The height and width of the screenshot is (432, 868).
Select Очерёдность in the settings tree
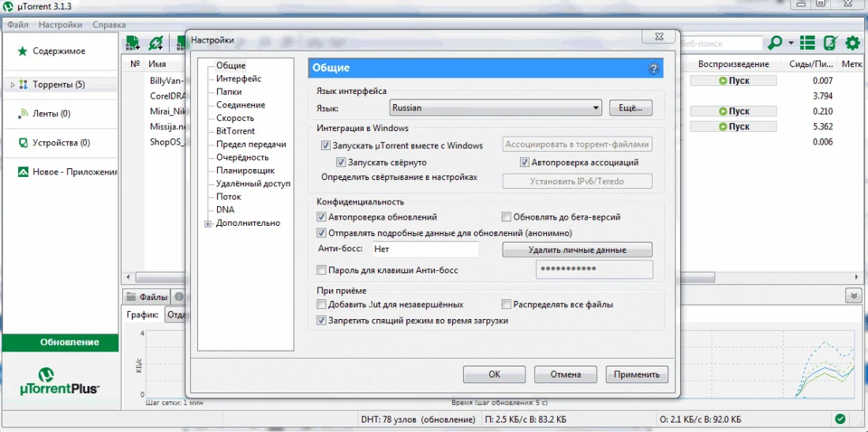click(x=242, y=158)
